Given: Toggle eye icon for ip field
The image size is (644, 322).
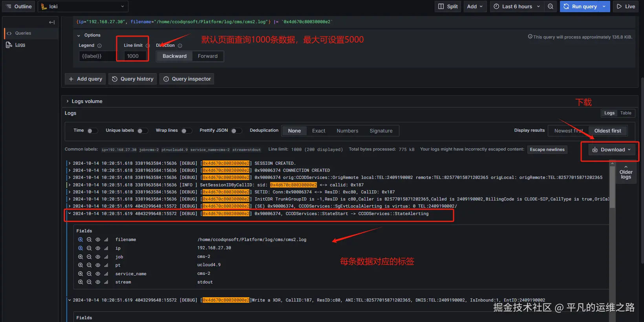Looking at the screenshot, I should (98, 248).
